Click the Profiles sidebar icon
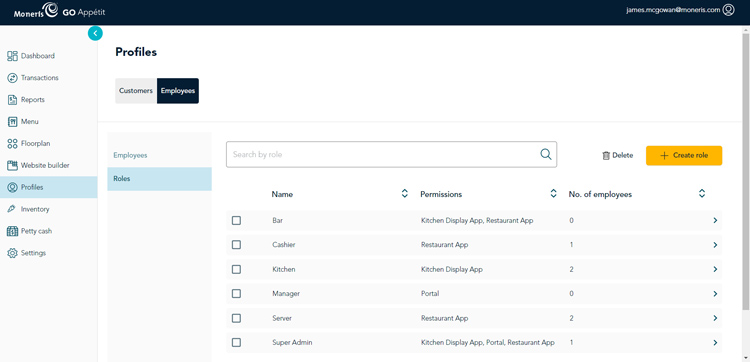750x362 pixels. coord(12,187)
